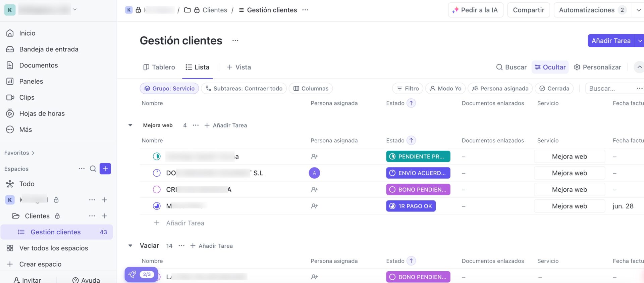Click the Buscar... search field

pyautogui.click(x=610, y=88)
